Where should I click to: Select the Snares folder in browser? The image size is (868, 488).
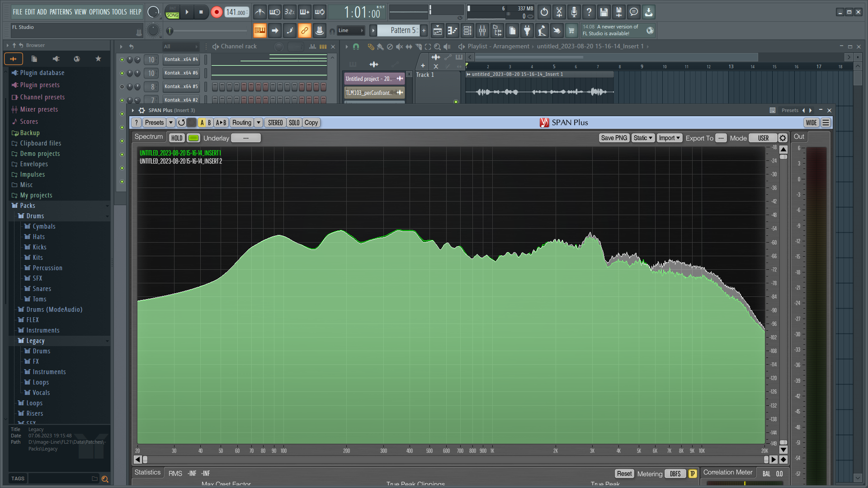pyautogui.click(x=42, y=289)
